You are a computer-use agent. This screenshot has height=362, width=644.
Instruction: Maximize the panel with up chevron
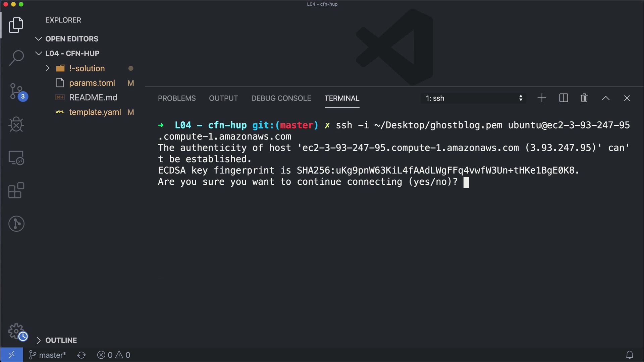(605, 98)
